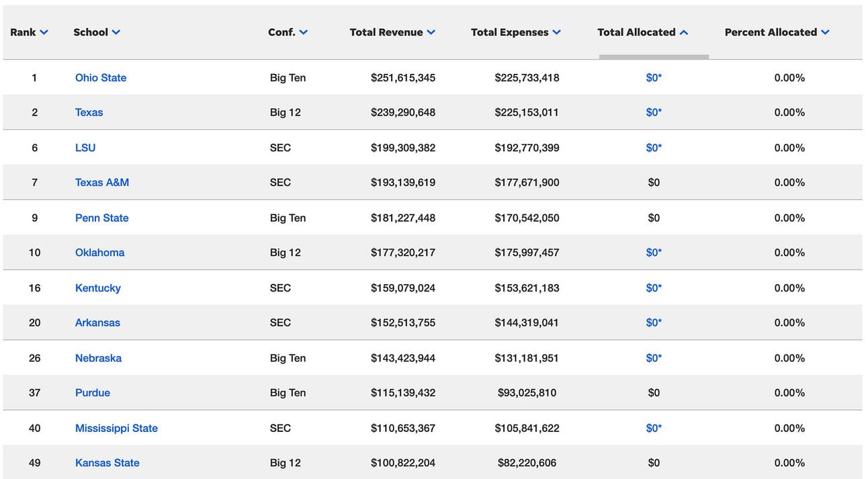The image size is (868, 479).
Task: Click the Total Revenue sort chevron
Action: [431, 32]
